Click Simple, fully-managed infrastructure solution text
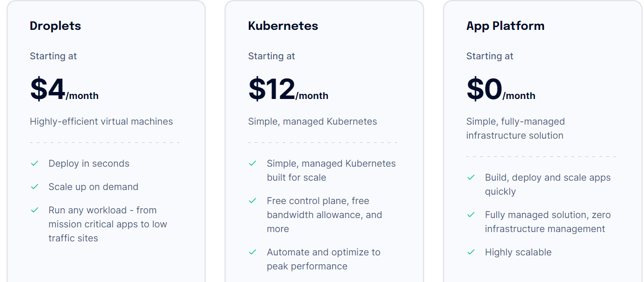Viewport: 644px width, 282px height. coord(515,128)
